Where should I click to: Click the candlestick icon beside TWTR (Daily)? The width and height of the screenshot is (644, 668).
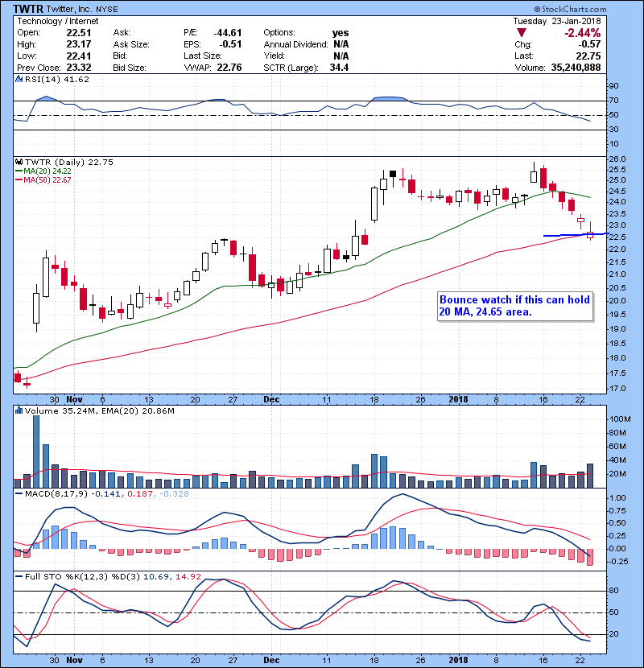point(19,162)
